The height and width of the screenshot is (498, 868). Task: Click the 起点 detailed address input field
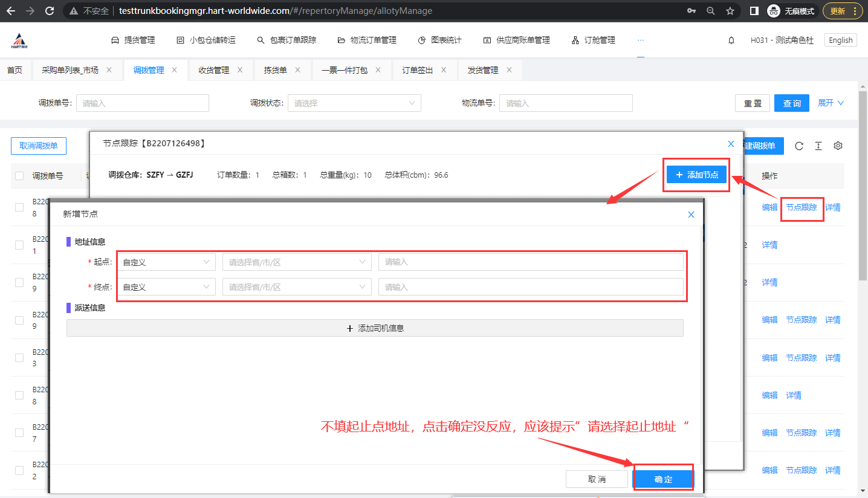click(531, 262)
